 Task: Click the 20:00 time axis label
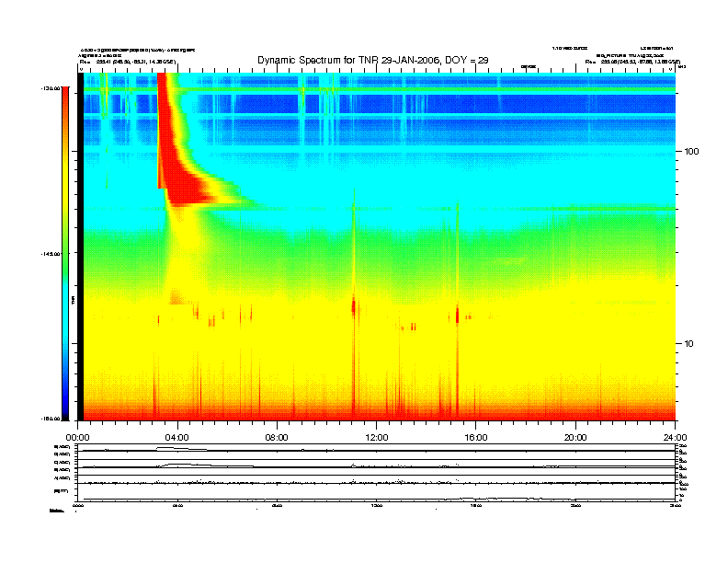[x=575, y=438]
